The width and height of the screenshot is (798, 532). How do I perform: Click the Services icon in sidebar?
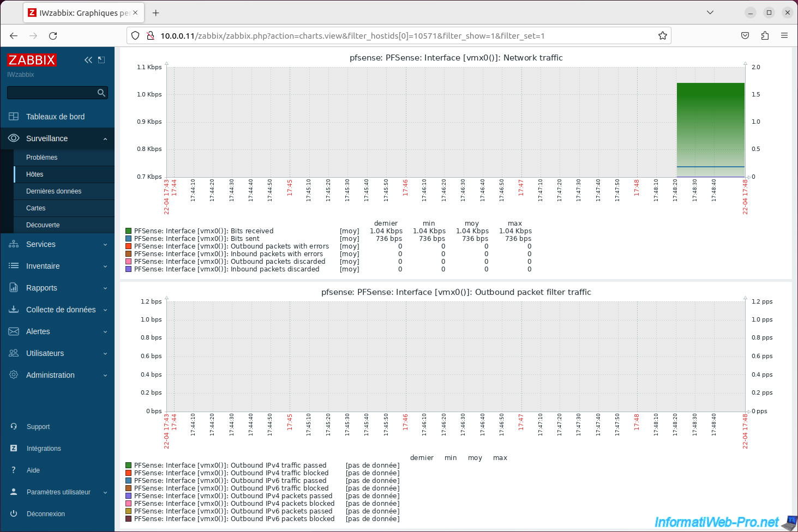coord(14,244)
